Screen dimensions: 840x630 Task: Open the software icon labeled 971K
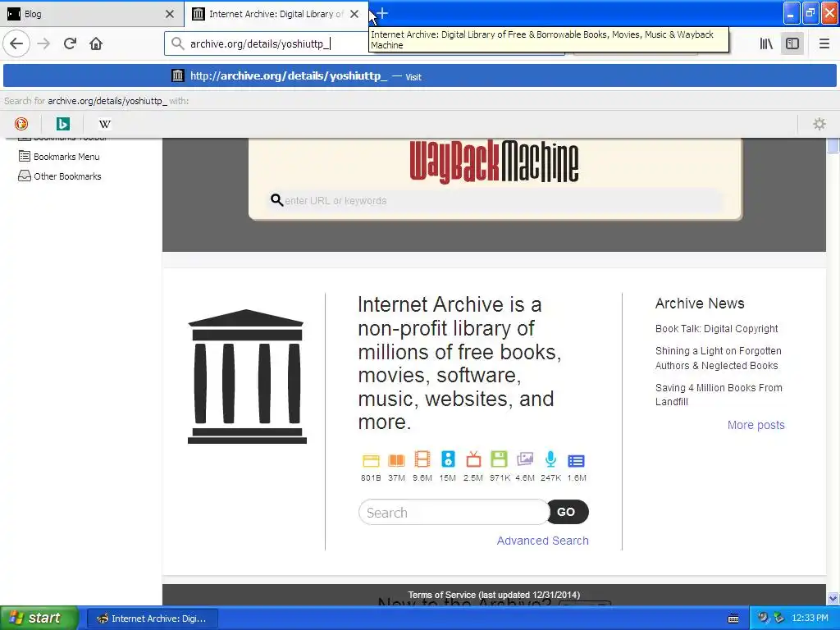pos(499,459)
